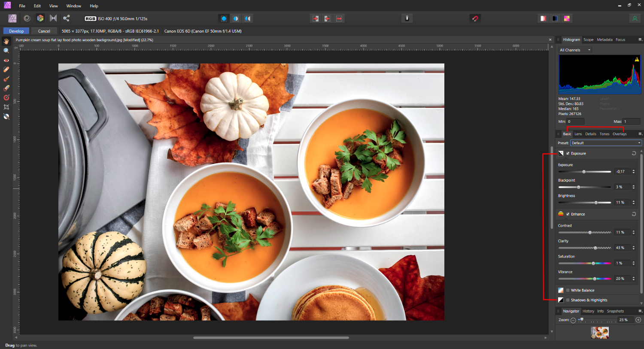Open the View menu

[x=53, y=6]
